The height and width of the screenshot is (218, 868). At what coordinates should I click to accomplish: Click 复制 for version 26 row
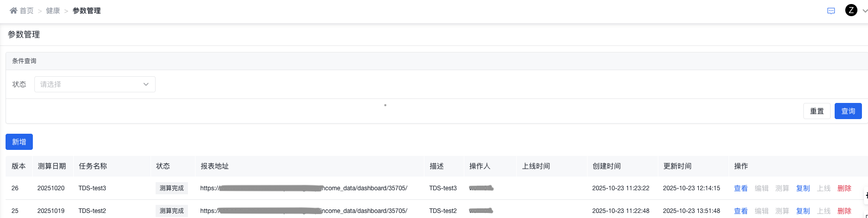[x=803, y=188]
